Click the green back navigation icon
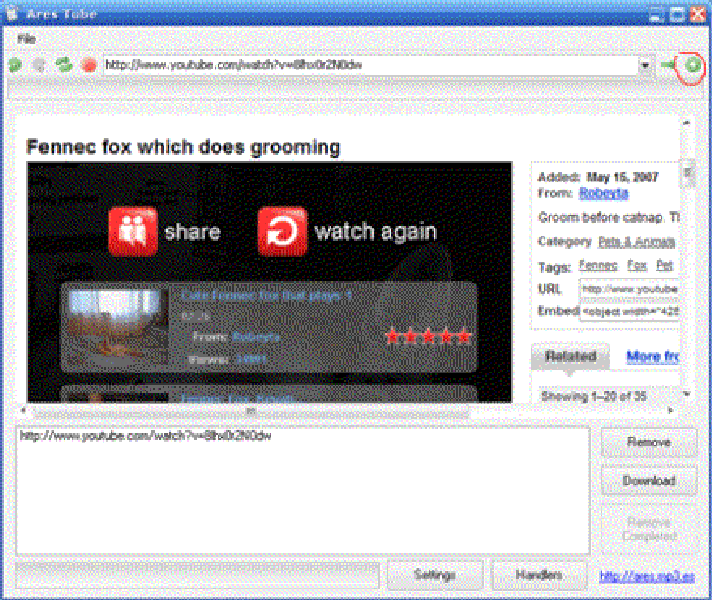 15,65
